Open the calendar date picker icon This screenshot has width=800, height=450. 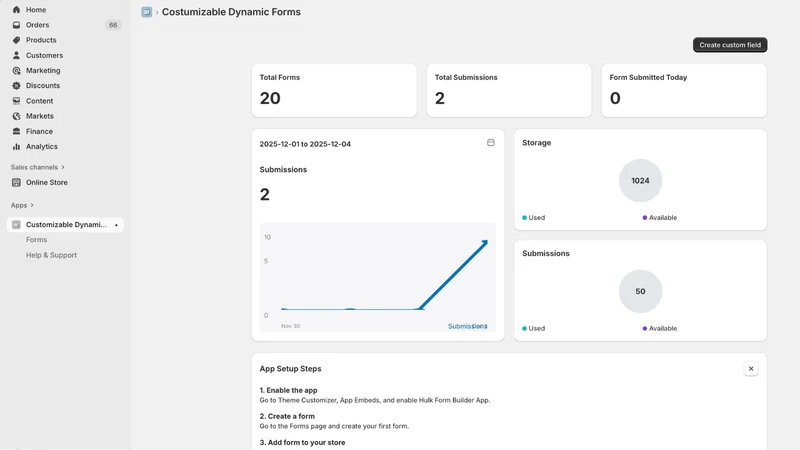click(x=490, y=143)
